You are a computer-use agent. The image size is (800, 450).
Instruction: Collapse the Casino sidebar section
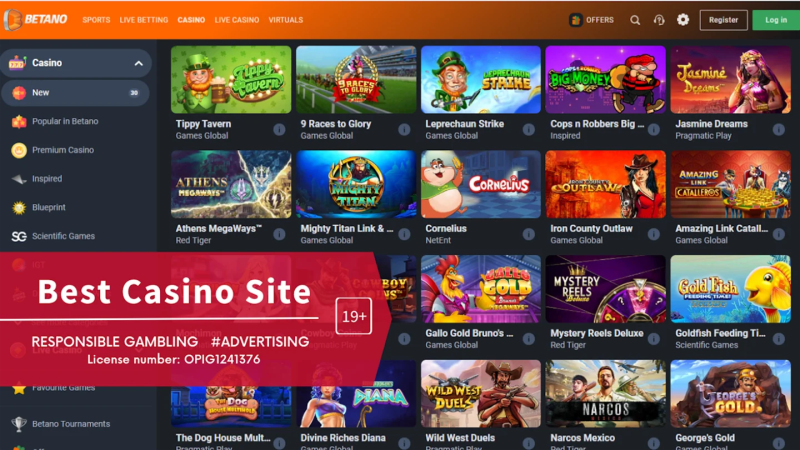click(x=138, y=63)
